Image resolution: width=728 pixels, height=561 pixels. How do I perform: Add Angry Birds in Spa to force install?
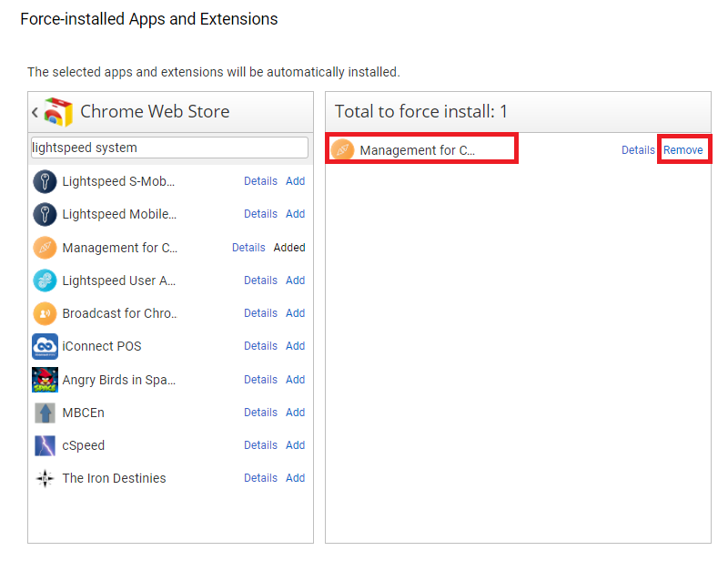click(x=295, y=380)
